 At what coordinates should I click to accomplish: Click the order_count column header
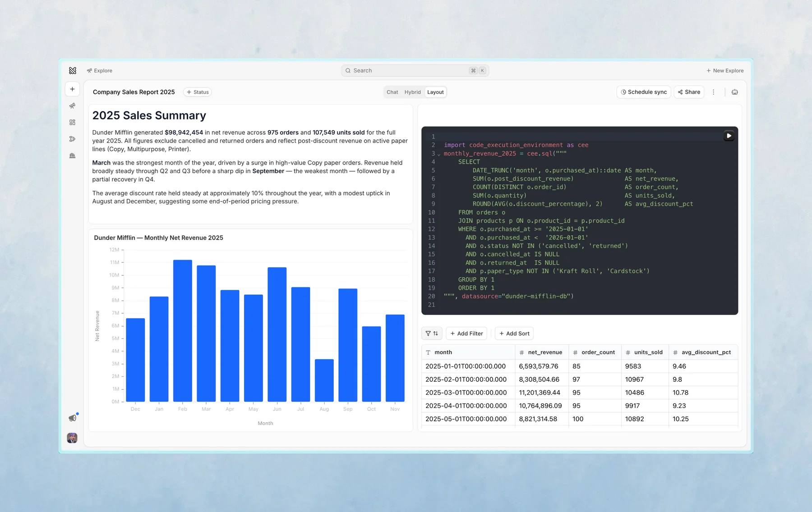point(595,352)
